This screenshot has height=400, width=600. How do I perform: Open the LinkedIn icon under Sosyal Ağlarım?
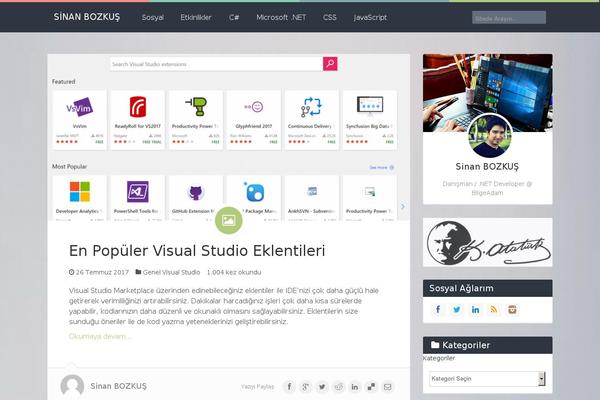tap(475, 309)
